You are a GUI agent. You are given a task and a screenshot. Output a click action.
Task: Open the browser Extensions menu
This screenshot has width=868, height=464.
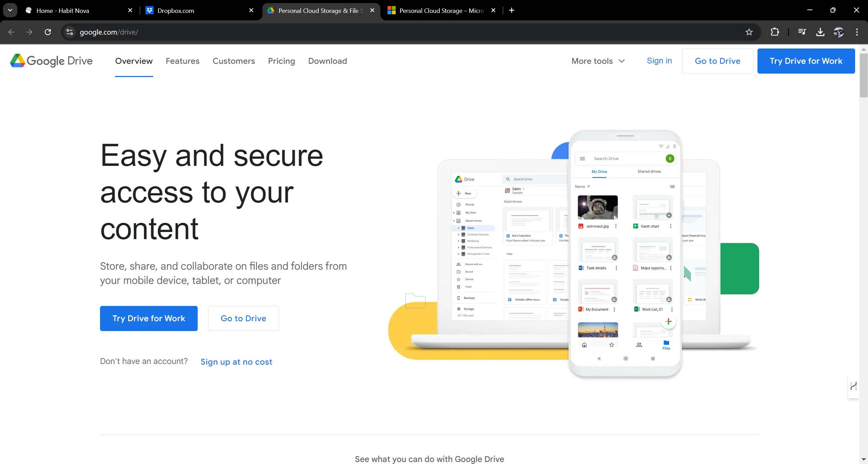click(x=775, y=32)
